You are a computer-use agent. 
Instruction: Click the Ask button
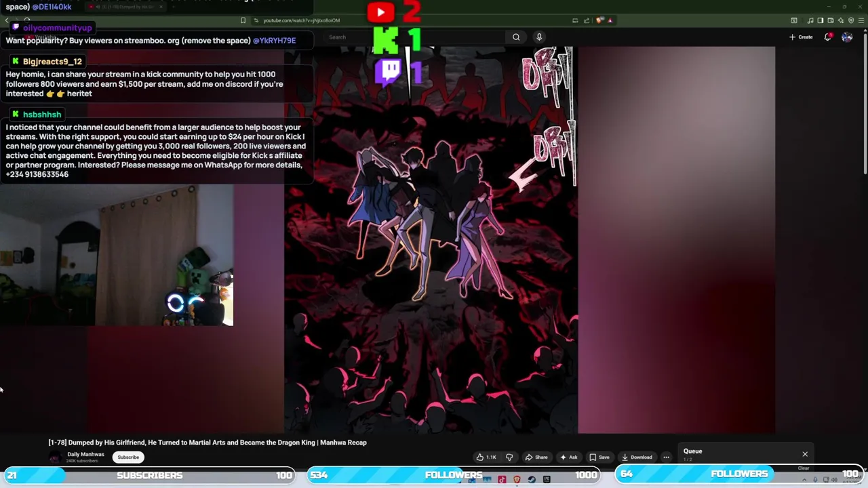(x=568, y=457)
